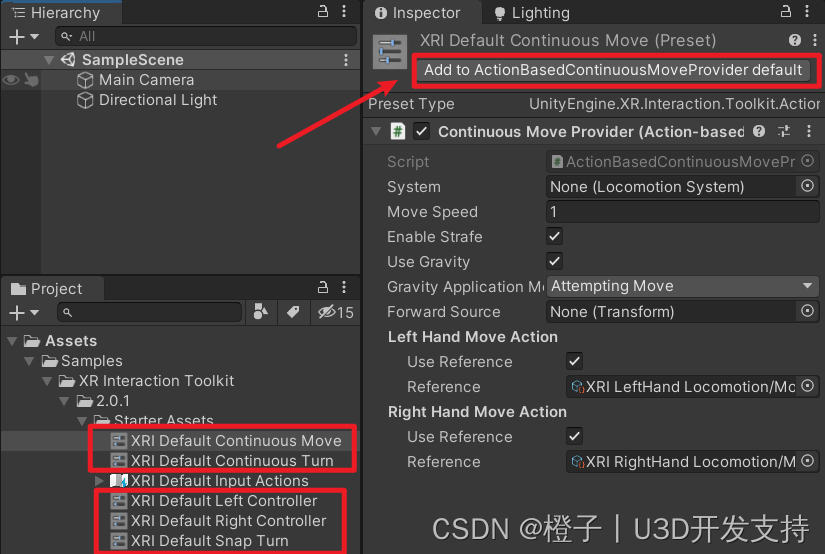Toggle Right Hand Use Reference checkbox
The height and width of the screenshot is (554, 825).
(x=575, y=436)
